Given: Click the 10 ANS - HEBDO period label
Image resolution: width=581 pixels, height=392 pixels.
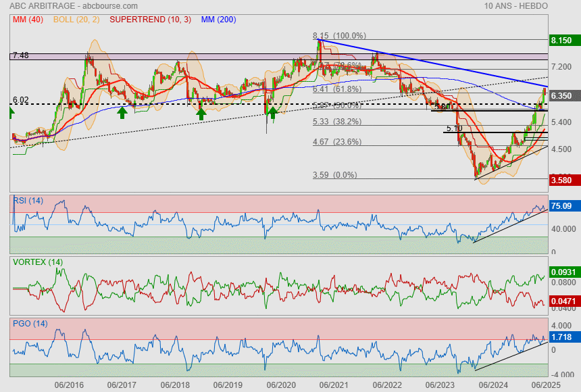Looking at the screenshot, I should click(x=516, y=5).
